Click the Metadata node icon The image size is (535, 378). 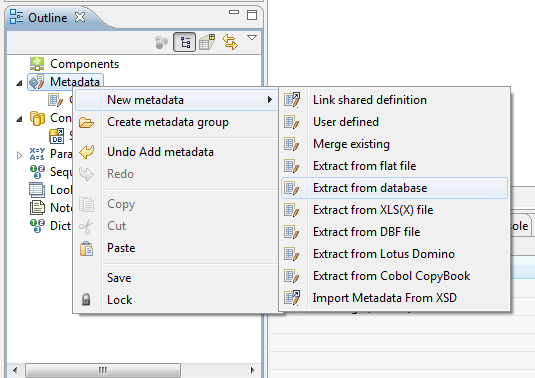click(x=37, y=82)
